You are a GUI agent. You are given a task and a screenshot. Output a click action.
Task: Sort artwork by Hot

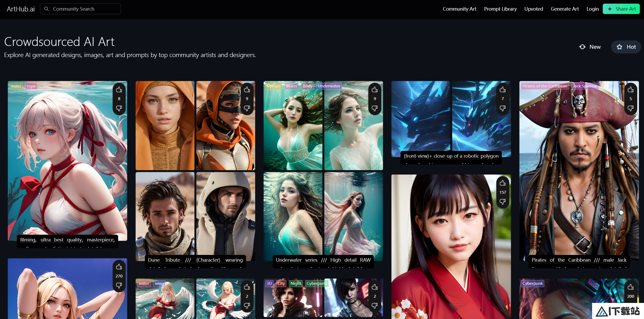tap(626, 47)
